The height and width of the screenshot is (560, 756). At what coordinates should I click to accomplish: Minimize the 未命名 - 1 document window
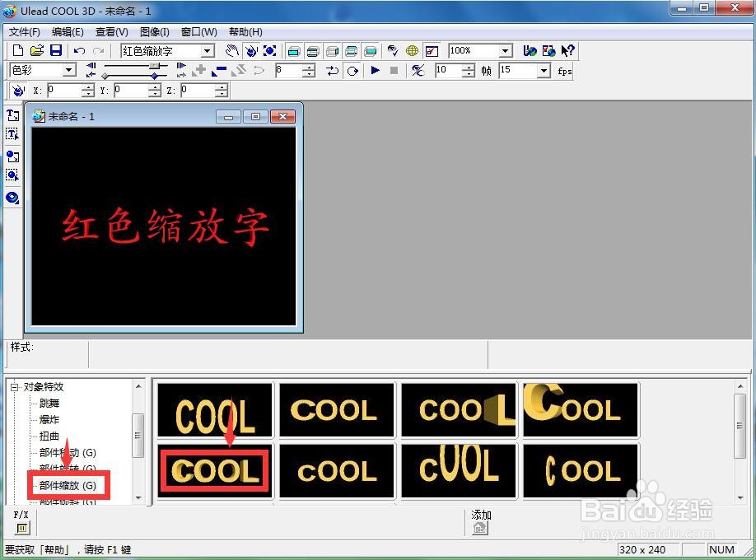(229, 117)
